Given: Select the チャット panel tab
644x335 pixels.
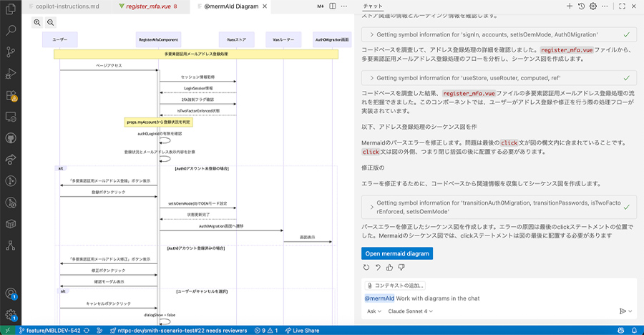Looking at the screenshot, I should coord(373,6).
